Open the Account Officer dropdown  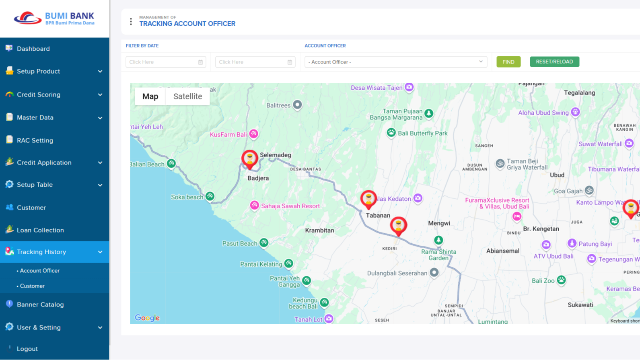(396, 62)
